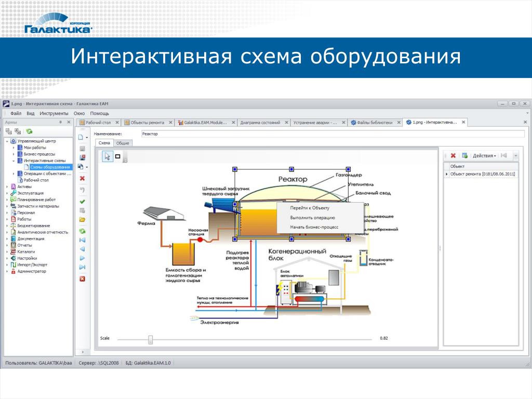The image size is (532, 399).
Task: Expand the Мои работы tree node
Action: (14, 148)
